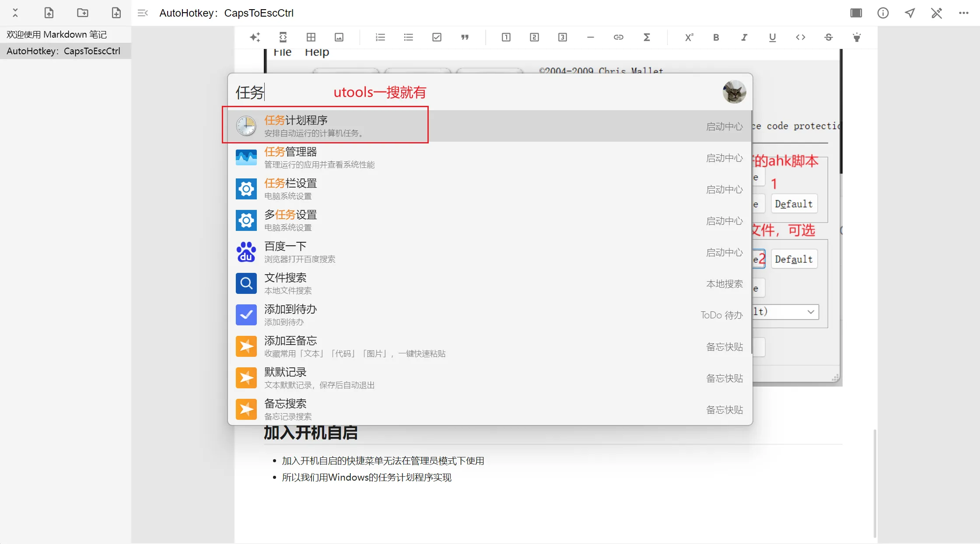980x544 pixels.
Task: Collapse all folders in the note sidebar
Action: (x=15, y=13)
